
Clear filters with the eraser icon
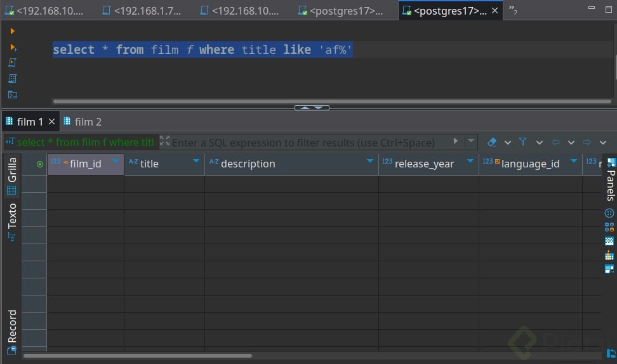click(492, 142)
